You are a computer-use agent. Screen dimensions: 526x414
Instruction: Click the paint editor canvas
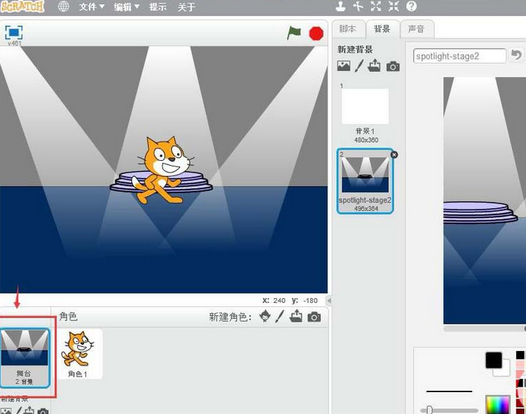(x=484, y=201)
